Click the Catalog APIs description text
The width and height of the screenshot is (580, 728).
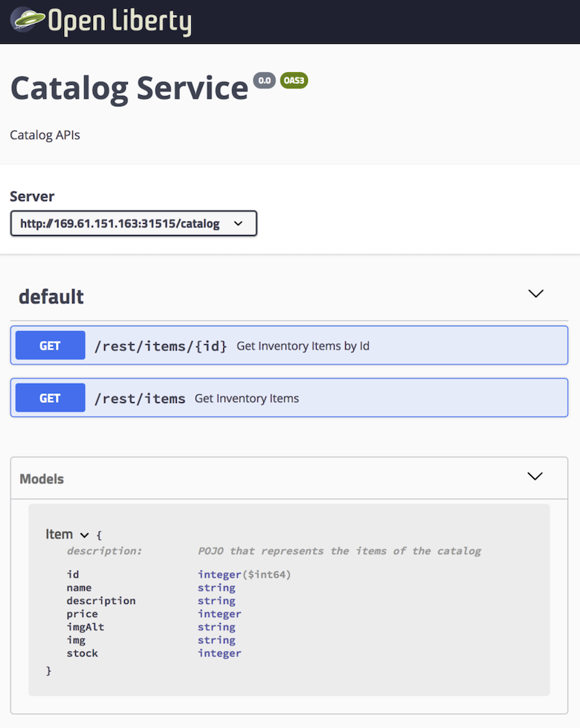click(x=45, y=135)
